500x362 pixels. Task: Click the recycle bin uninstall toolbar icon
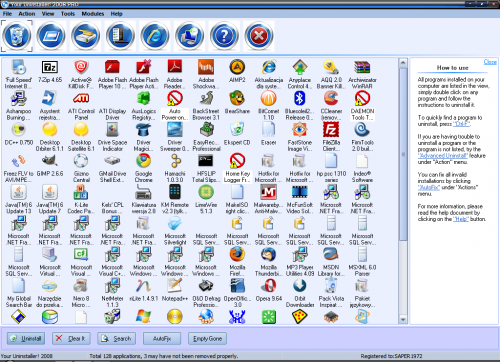coord(17,36)
